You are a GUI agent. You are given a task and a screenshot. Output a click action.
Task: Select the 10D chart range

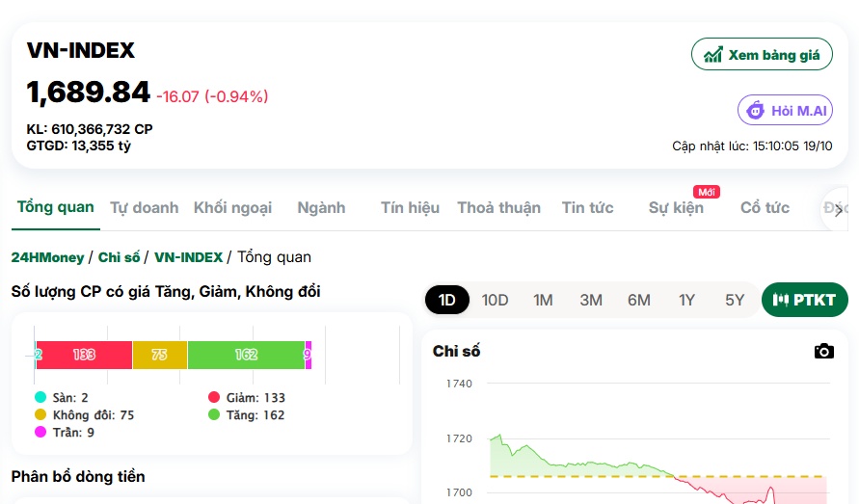(x=495, y=301)
